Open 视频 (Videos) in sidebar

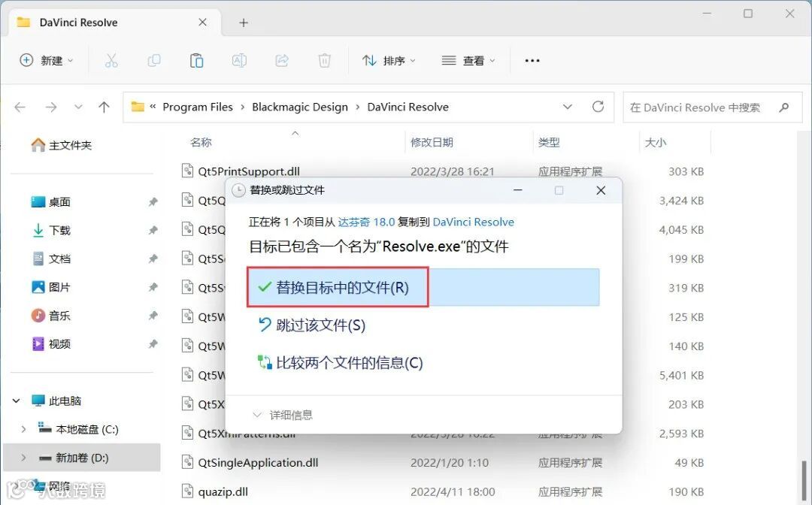[51, 344]
